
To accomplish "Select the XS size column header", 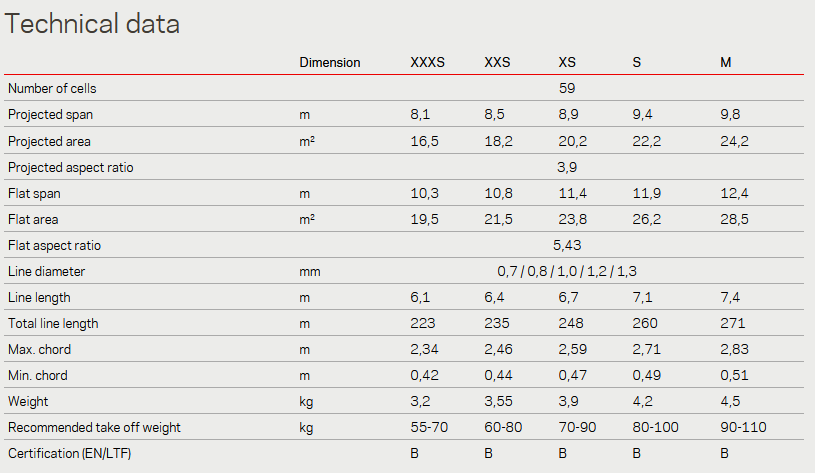I will click(567, 62).
